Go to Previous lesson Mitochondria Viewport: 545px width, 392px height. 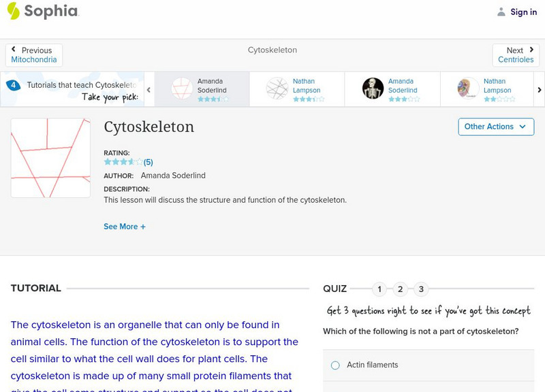34,55
